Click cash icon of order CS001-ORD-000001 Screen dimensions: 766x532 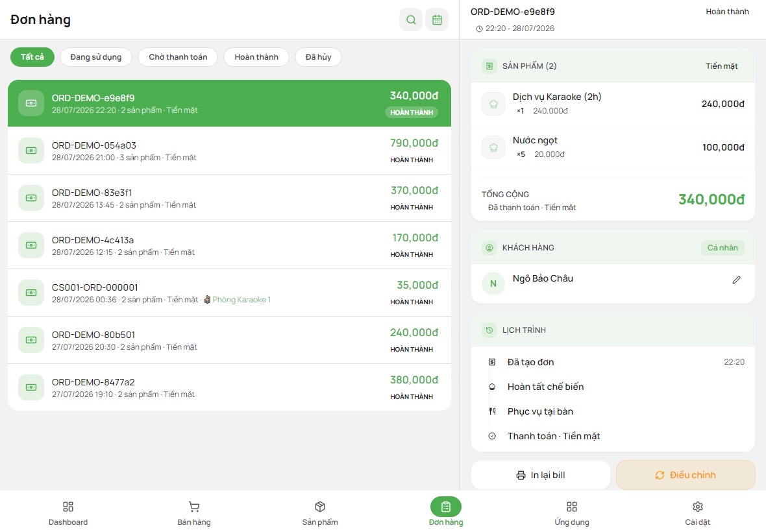tap(31, 293)
